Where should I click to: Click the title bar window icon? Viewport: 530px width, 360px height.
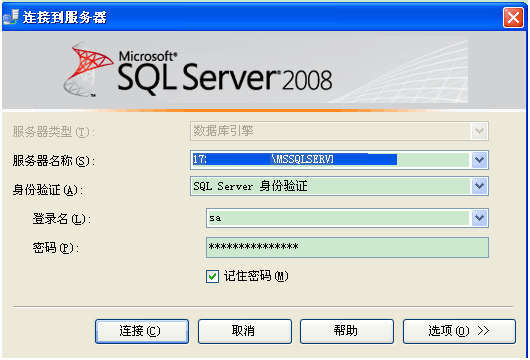click(11, 17)
